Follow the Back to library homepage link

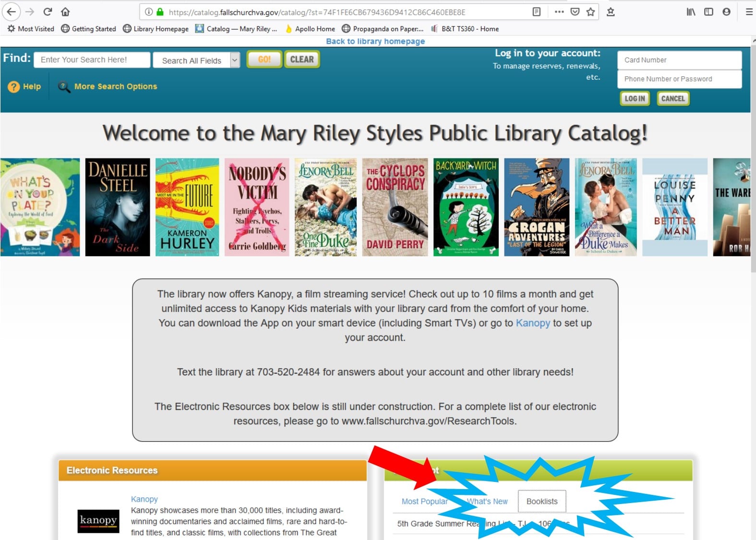pos(375,41)
